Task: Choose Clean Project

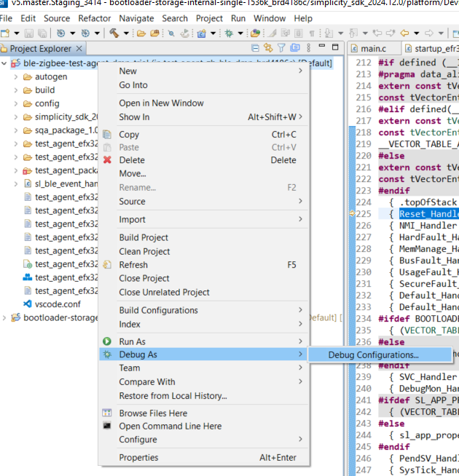Action: pos(204,252)
